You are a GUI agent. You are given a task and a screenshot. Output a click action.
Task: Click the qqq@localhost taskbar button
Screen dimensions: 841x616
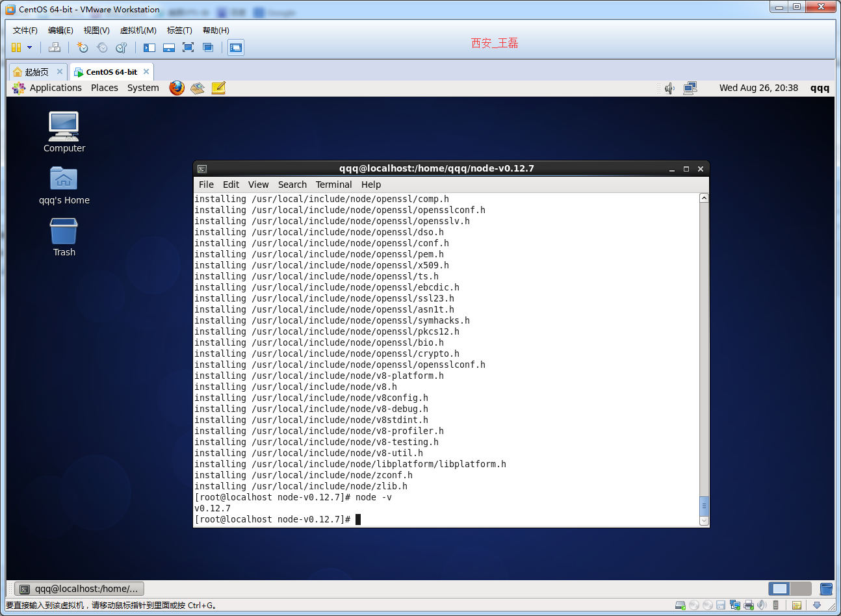(78, 589)
